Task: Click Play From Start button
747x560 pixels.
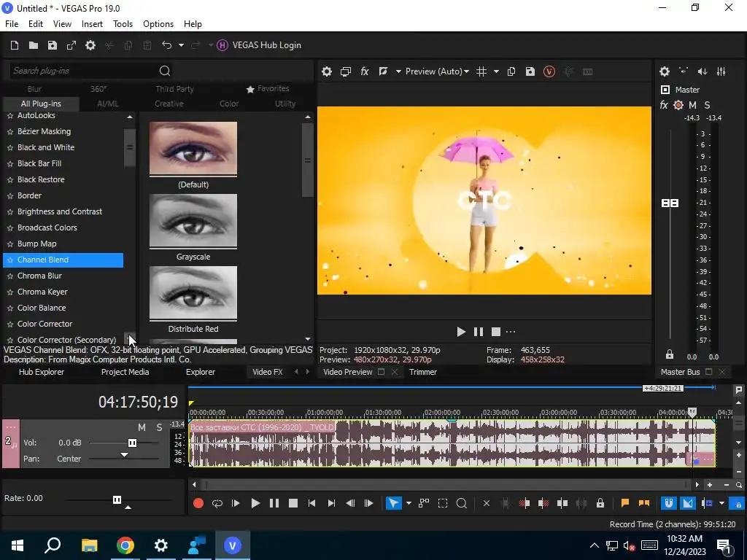Action: pyautogui.click(x=236, y=503)
